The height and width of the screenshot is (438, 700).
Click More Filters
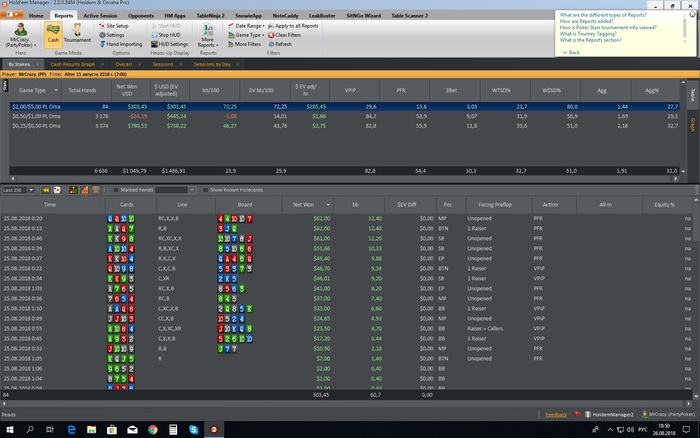pyautogui.click(x=244, y=44)
